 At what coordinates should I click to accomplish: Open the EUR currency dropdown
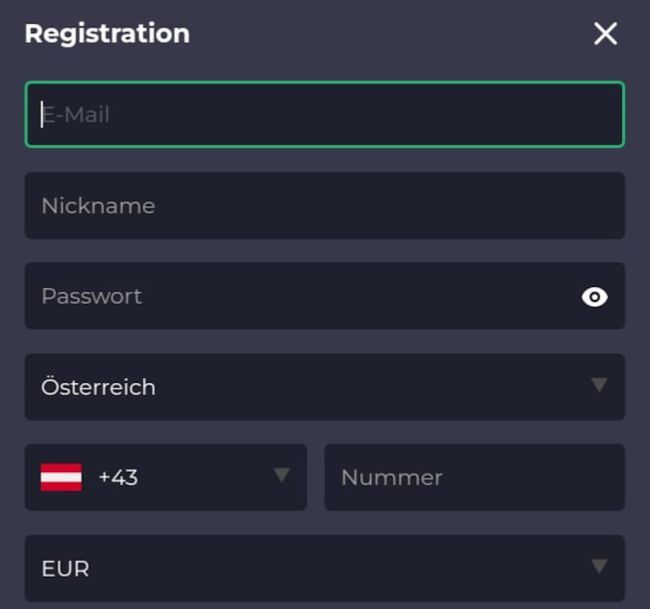[x=324, y=568]
